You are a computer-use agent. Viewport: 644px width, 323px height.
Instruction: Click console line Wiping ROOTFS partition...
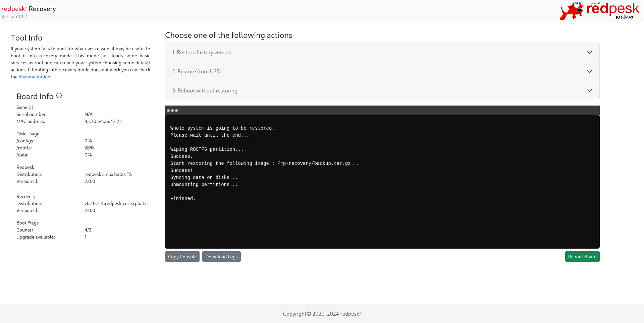tap(207, 149)
